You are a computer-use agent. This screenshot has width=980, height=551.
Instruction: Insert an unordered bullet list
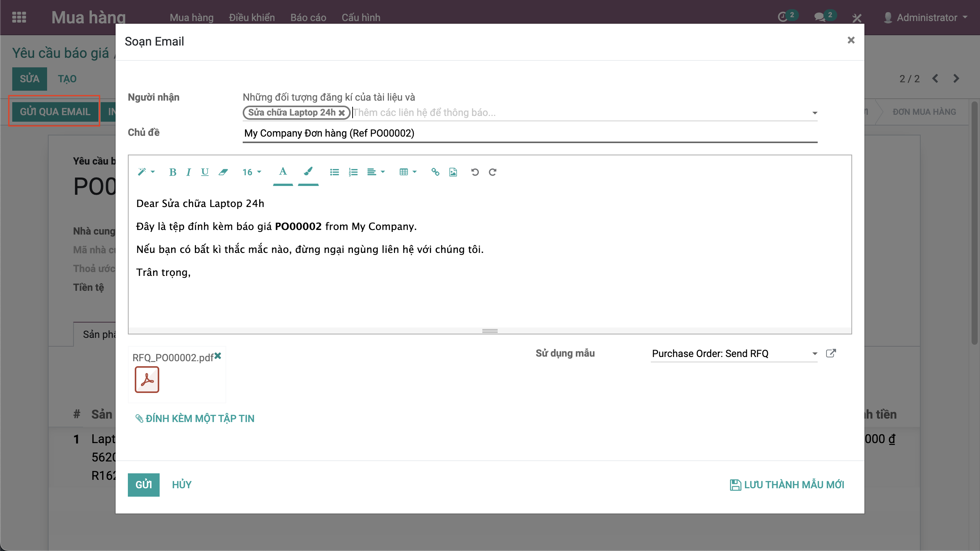(334, 172)
